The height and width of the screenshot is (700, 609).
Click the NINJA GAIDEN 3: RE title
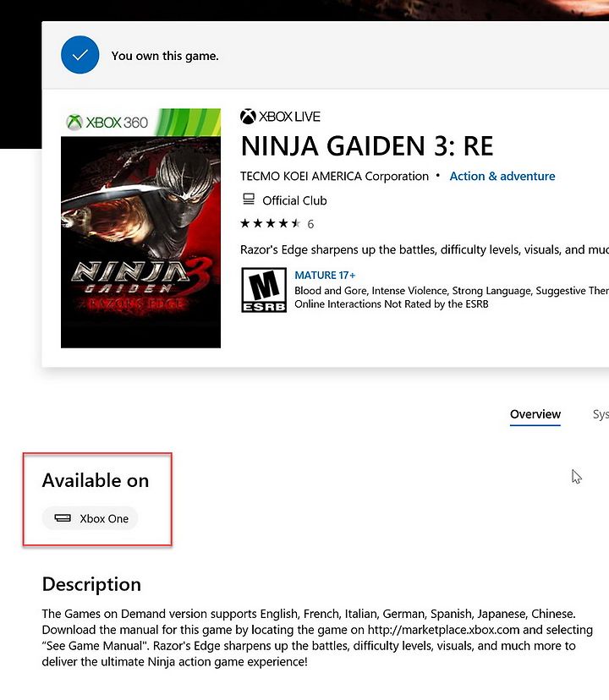pos(367,146)
